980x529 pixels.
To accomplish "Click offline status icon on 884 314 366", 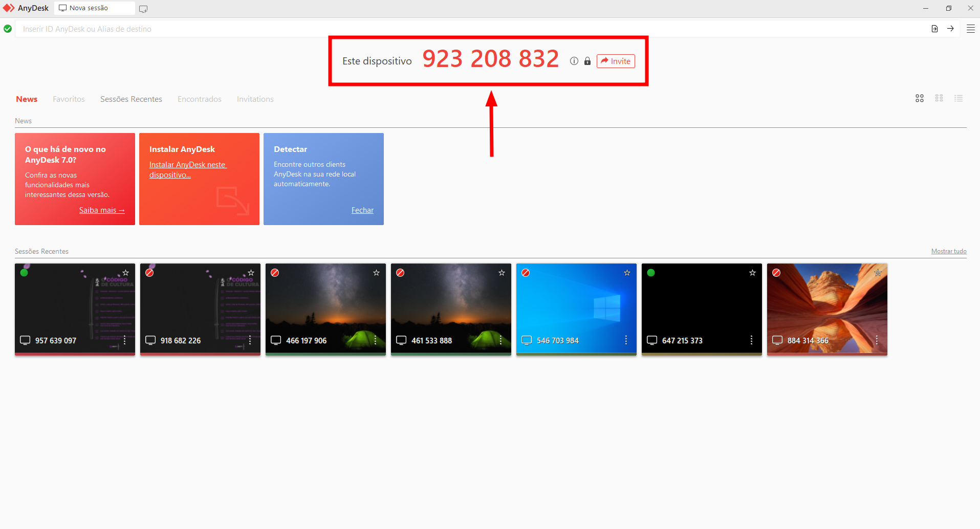I will click(776, 273).
